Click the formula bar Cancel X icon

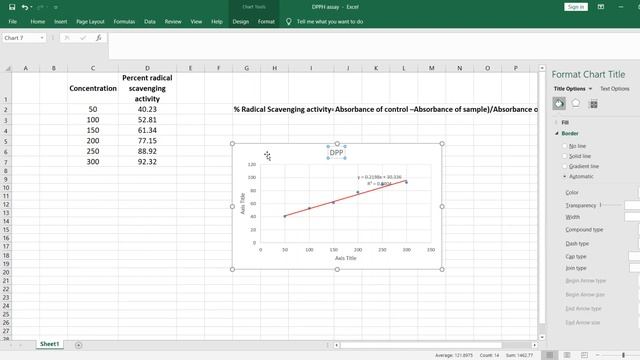pos(67,38)
